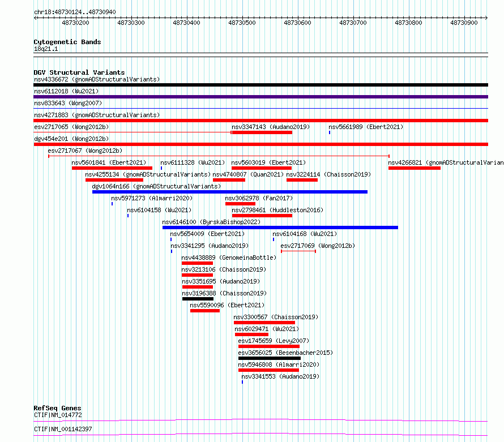Click the DGV Structural Variants heading
The height and width of the screenshot is (442, 504).
[x=79, y=72]
